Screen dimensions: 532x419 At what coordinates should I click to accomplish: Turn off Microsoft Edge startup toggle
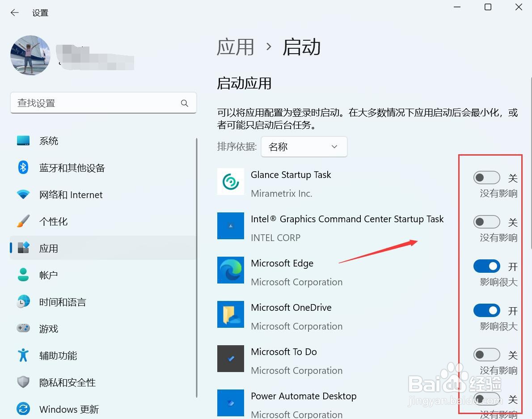click(x=486, y=266)
